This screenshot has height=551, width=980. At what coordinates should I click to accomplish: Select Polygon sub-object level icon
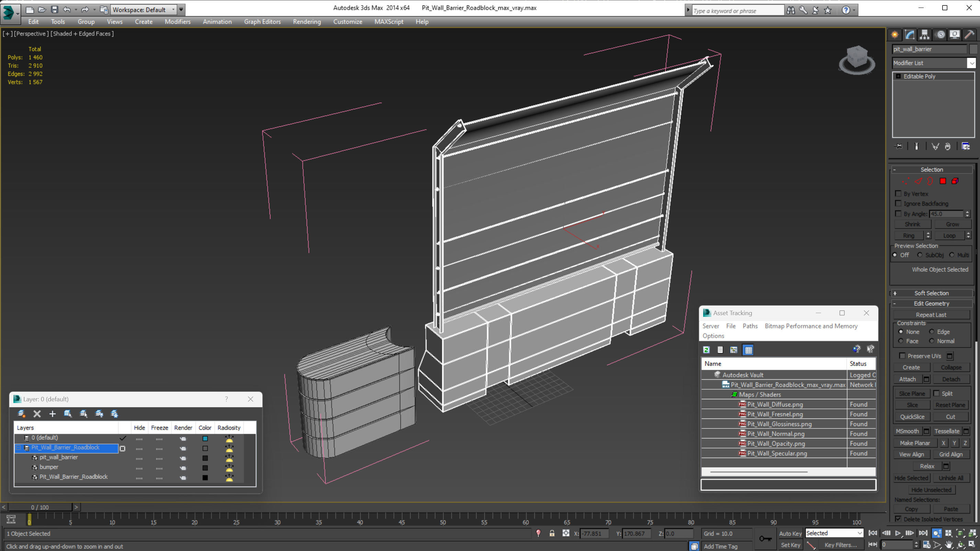pos(943,181)
